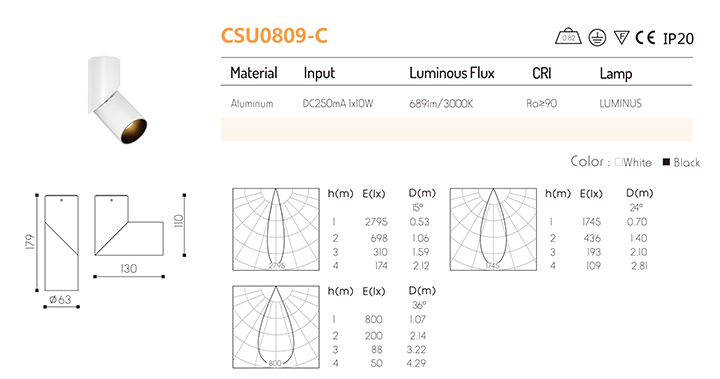Viewport: 720px width, 379px height.
Task: Click the Luminous Flux column header
Action: tap(452, 73)
